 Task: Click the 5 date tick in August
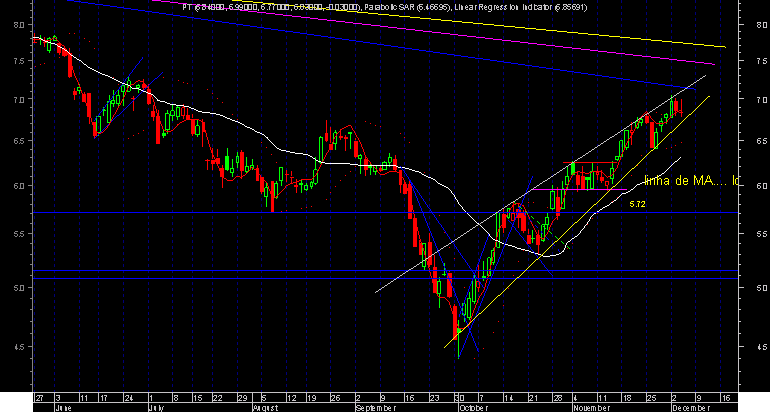[263, 398]
